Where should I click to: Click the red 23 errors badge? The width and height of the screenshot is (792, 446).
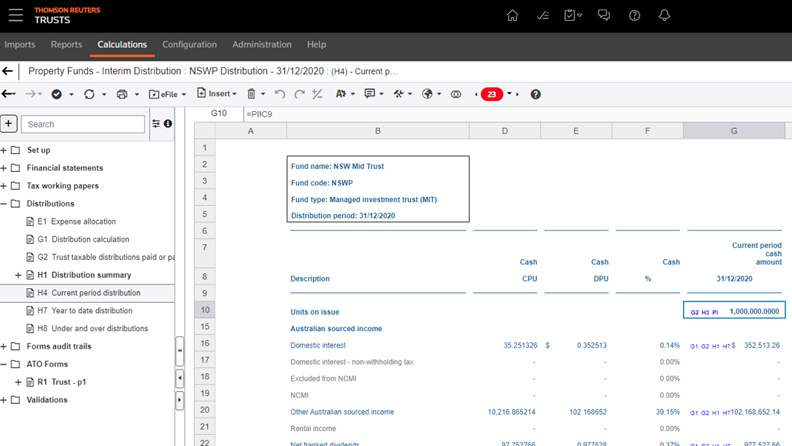(491, 94)
